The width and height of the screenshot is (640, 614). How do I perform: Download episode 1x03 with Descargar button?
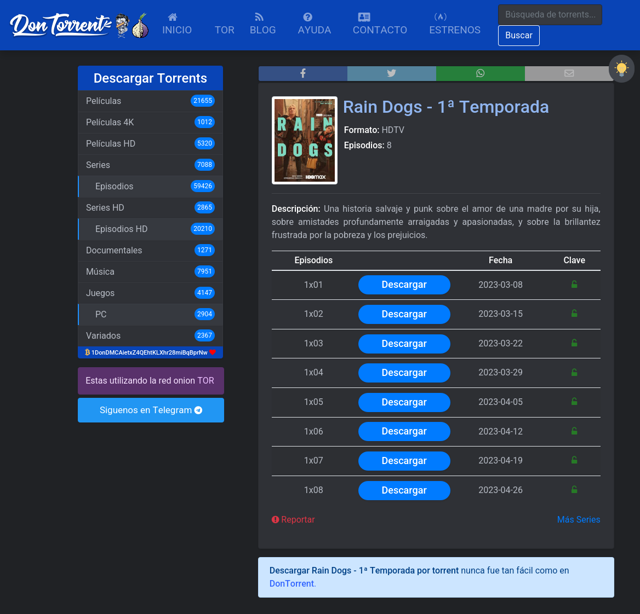pos(404,343)
